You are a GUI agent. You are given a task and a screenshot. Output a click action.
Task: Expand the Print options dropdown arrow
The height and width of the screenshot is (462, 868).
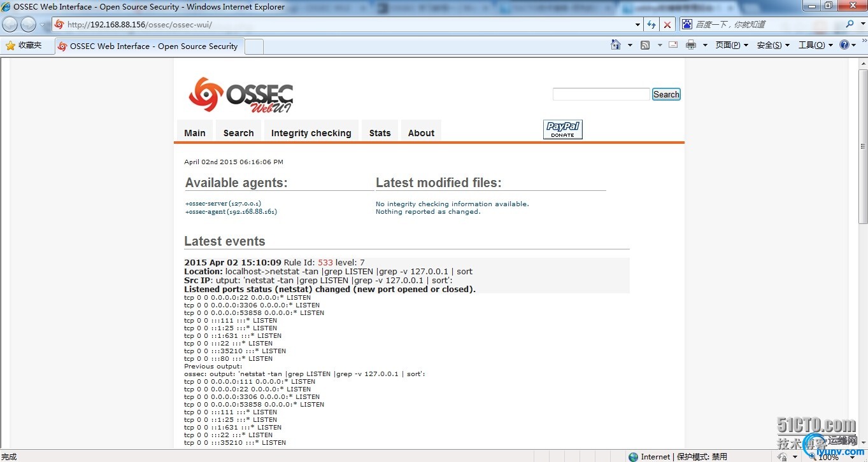(x=705, y=45)
